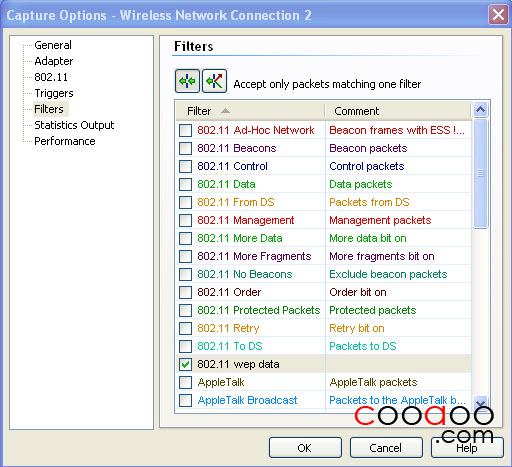Go to the Triggers section
The image size is (512, 467).
(54, 93)
